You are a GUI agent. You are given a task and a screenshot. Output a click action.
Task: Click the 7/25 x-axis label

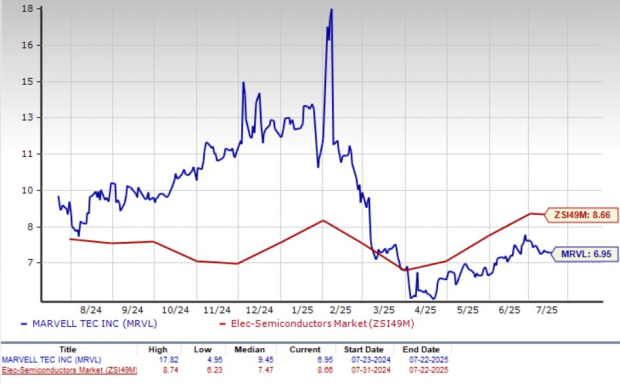point(546,310)
